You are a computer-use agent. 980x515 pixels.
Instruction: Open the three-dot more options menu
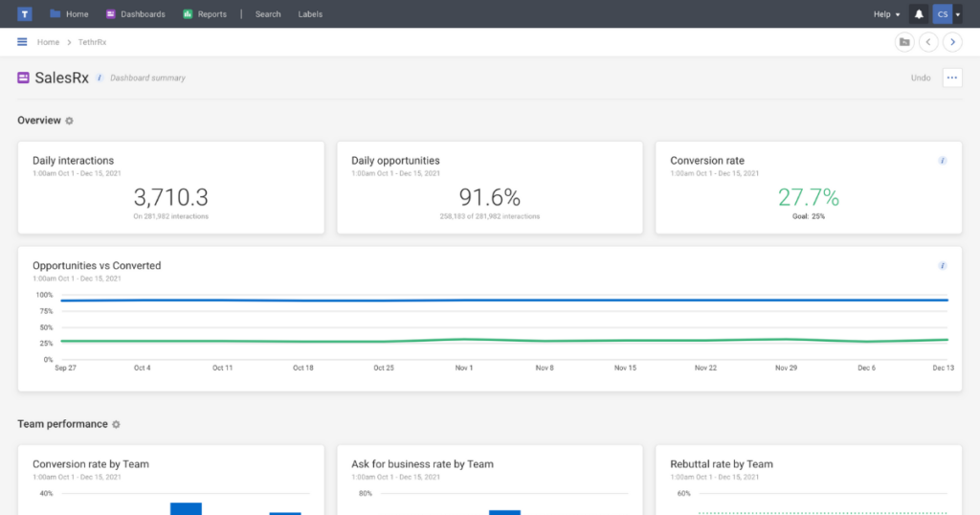point(952,78)
